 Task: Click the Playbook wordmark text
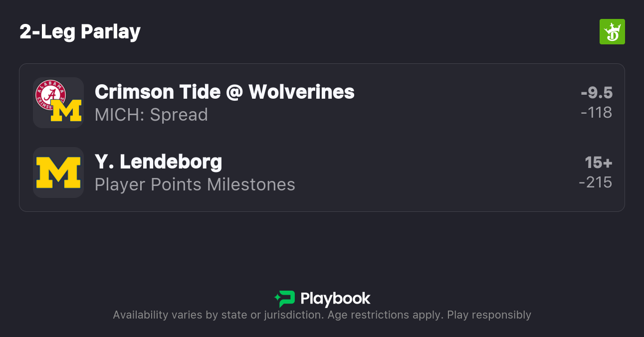[335, 299]
